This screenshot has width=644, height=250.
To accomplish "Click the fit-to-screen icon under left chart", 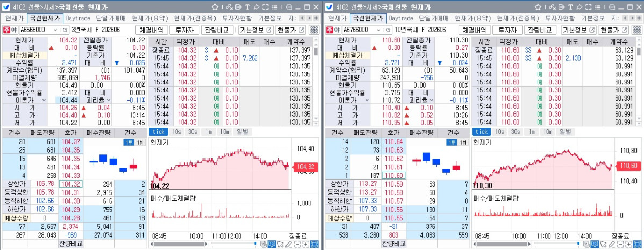I will point(314,244).
